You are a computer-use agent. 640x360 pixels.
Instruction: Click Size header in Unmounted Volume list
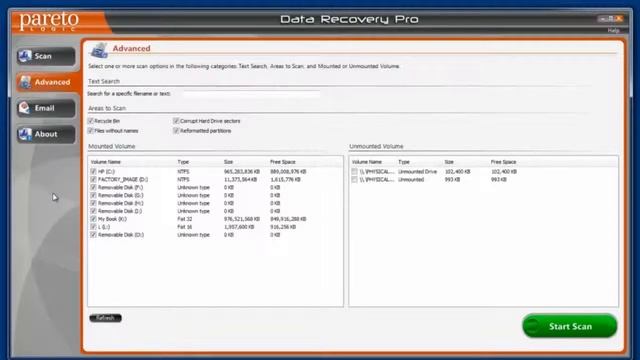[x=449, y=162]
